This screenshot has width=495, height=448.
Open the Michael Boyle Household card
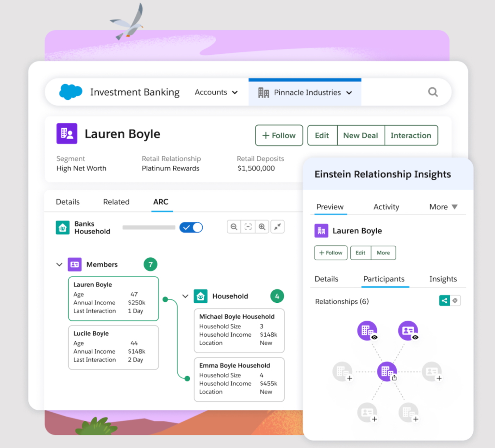pos(239,331)
